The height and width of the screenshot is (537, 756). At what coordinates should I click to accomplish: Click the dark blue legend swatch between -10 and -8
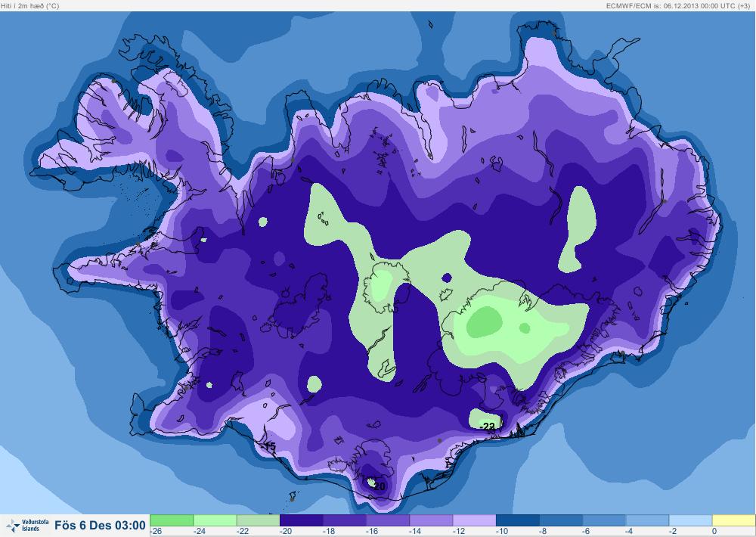point(518,520)
